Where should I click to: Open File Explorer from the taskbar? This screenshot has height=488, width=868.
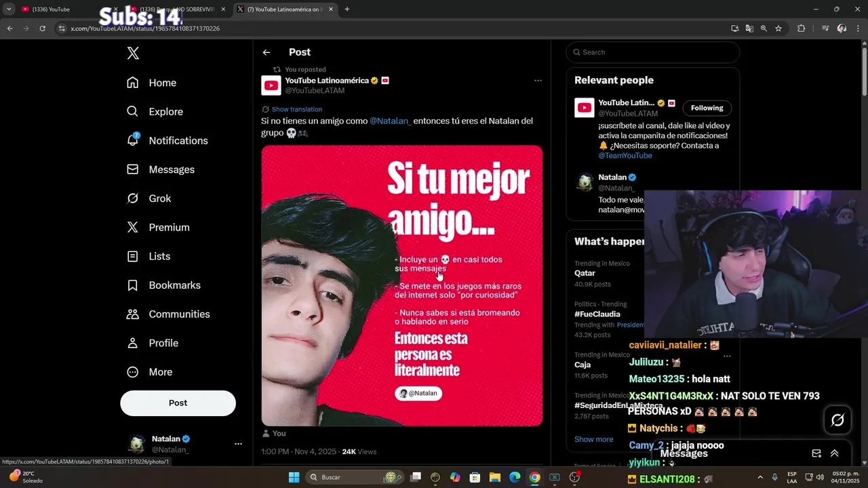(x=494, y=477)
